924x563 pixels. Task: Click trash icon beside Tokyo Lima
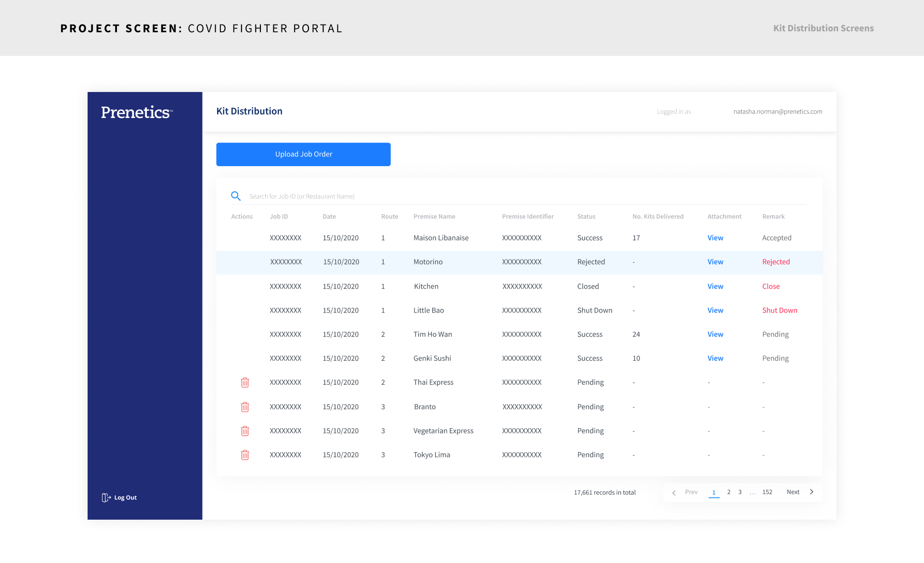pyautogui.click(x=245, y=455)
